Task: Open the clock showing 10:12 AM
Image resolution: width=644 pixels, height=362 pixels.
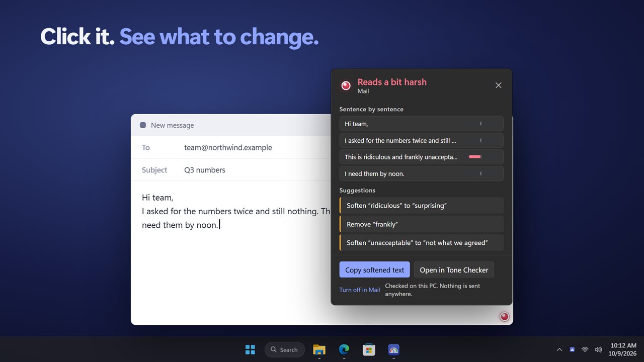Action: point(623,349)
